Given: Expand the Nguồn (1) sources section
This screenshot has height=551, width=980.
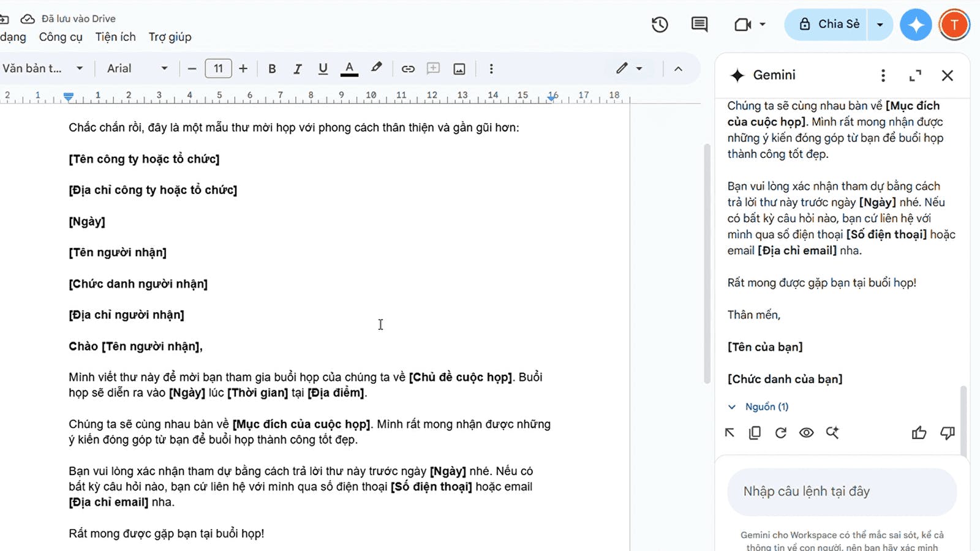Looking at the screenshot, I should (758, 407).
